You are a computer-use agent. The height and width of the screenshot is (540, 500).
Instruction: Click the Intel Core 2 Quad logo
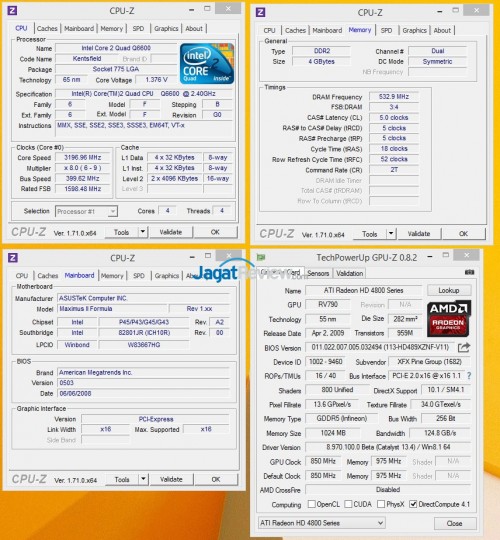click(x=207, y=64)
